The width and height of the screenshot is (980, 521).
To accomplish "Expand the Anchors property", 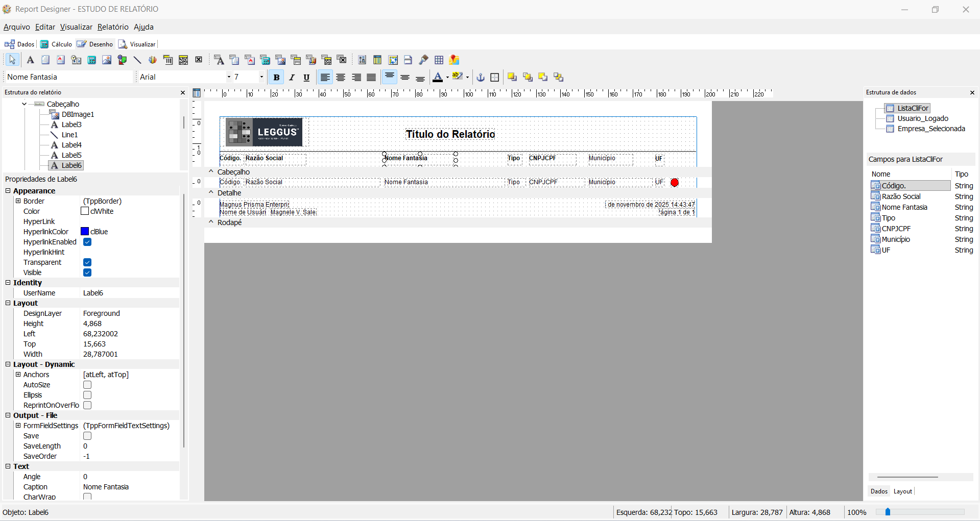I will tap(18, 375).
